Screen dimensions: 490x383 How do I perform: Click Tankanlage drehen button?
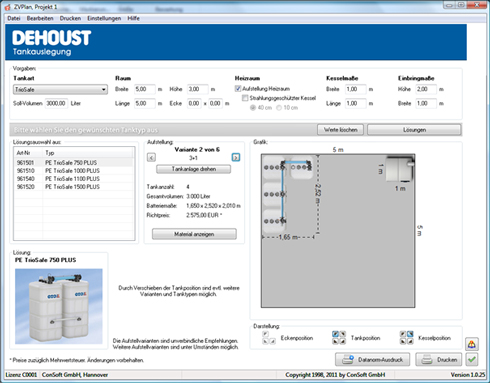pos(193,169)
